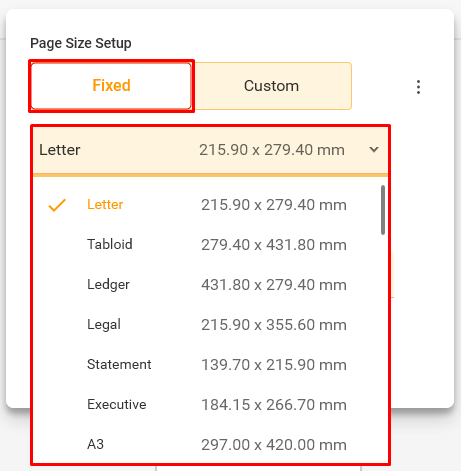This screenshot has height=471, width=461.
Task: Switch to the Custom page size tab
Action: point(271,86)
